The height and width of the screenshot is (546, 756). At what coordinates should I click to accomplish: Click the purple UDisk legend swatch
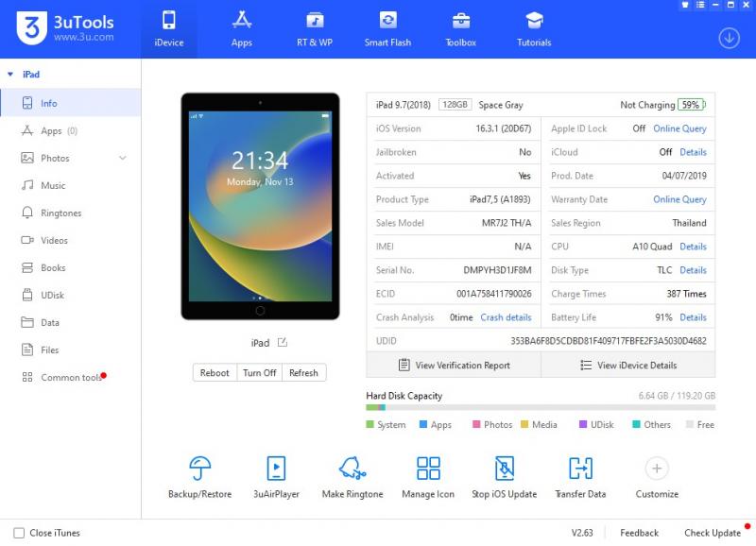[x=583, y=424]
